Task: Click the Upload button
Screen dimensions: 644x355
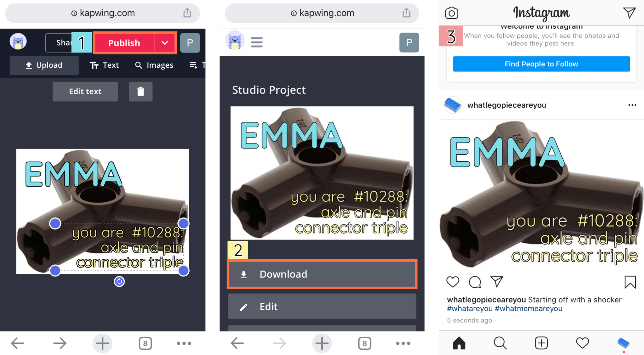Action: [x=44, y=65]
